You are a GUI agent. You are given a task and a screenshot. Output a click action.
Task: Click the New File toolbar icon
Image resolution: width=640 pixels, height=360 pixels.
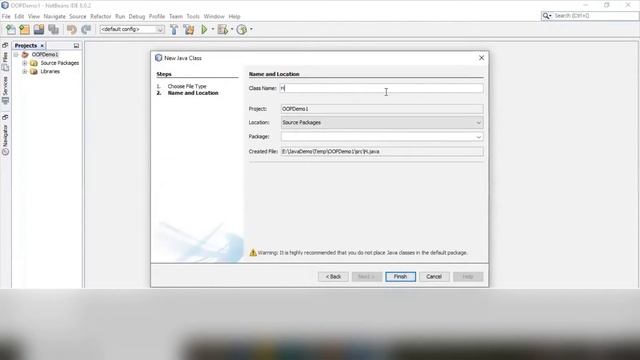click(x=11, y=29)
